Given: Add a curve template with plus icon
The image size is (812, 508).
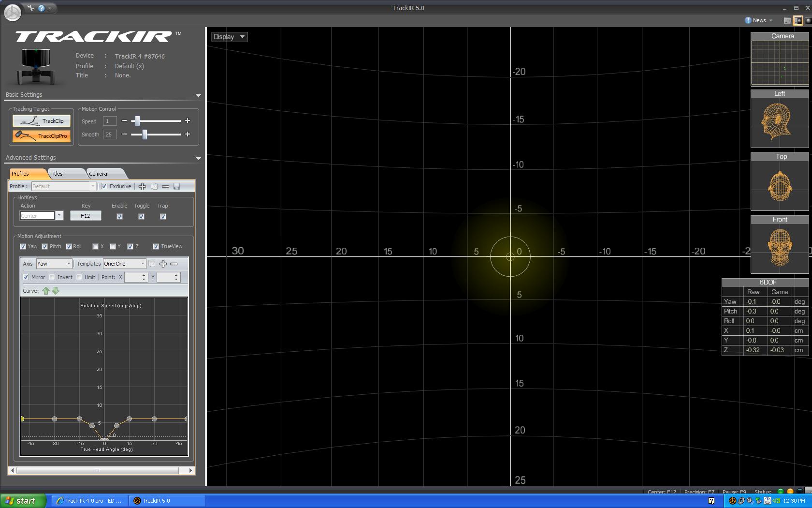Looking at the screenshot, I should (x=163, y=264).
